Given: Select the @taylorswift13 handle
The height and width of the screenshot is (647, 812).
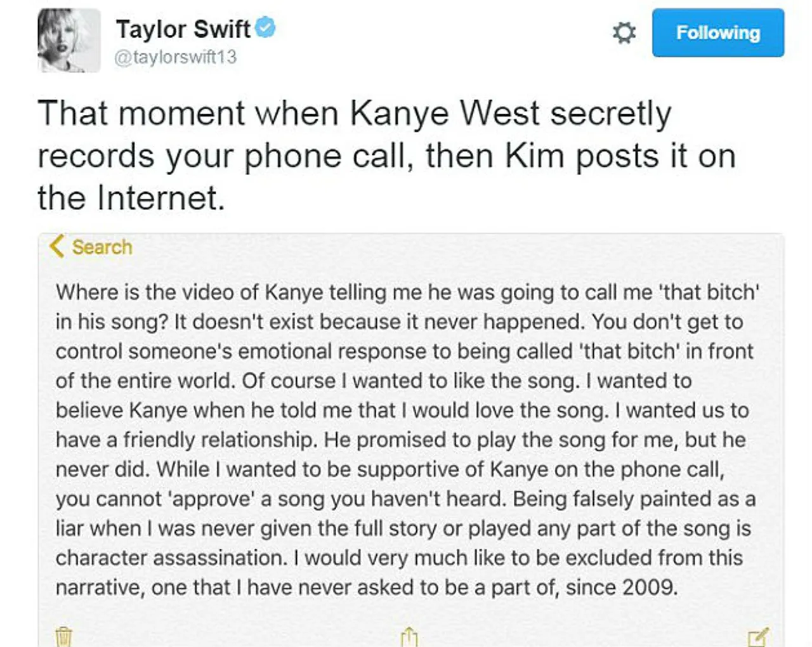Looking at the screenshot, I should pyautogui.click(x=176, y=57).
